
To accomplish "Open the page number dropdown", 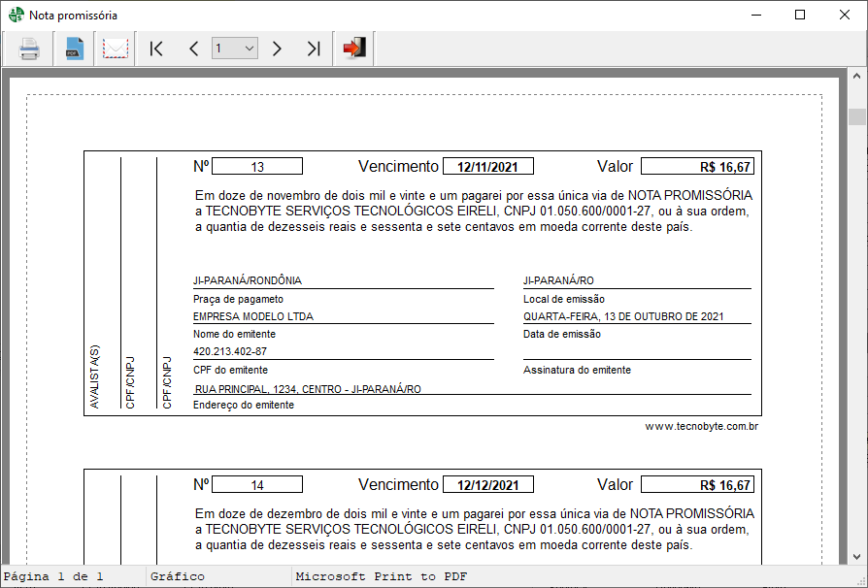I will [x=248, y=48].
